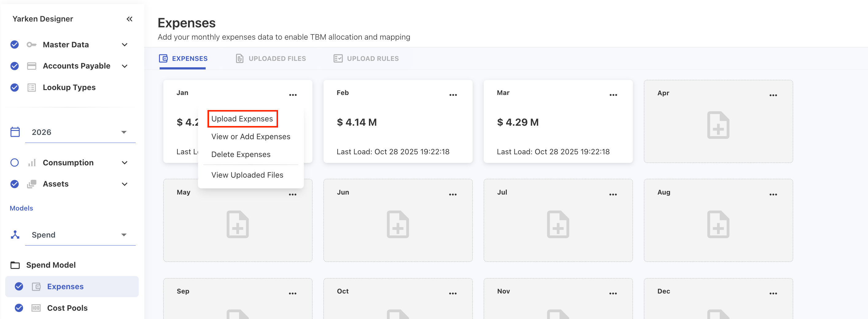Open the 2026 year dropdown

(x=80, y=132)
